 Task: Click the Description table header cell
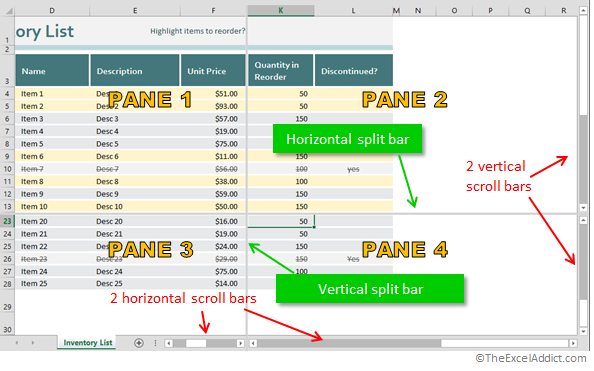tap(135, 70)
